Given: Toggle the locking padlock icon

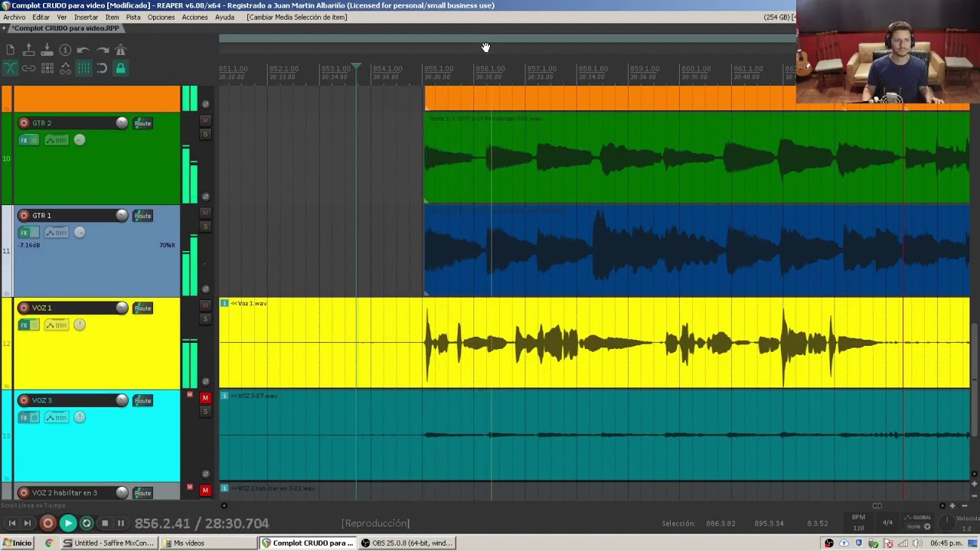Looking at the screenshot, I should (x=120, y=69).
